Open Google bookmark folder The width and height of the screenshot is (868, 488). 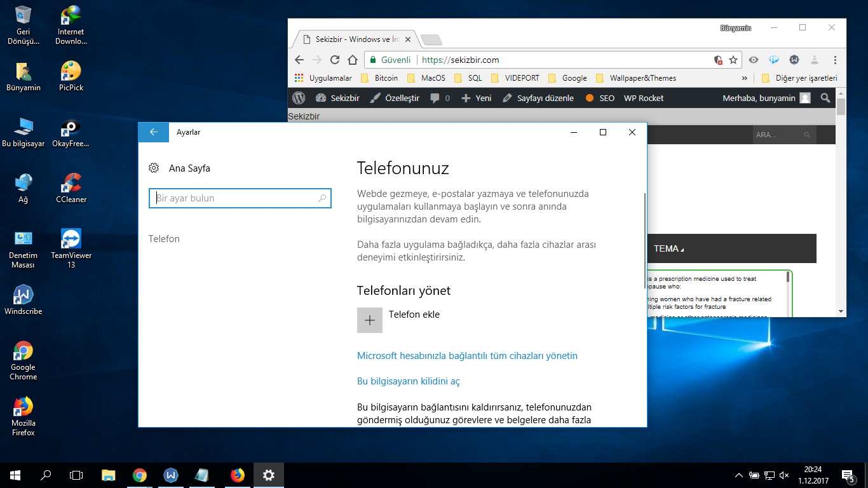(x=567, y=78)
